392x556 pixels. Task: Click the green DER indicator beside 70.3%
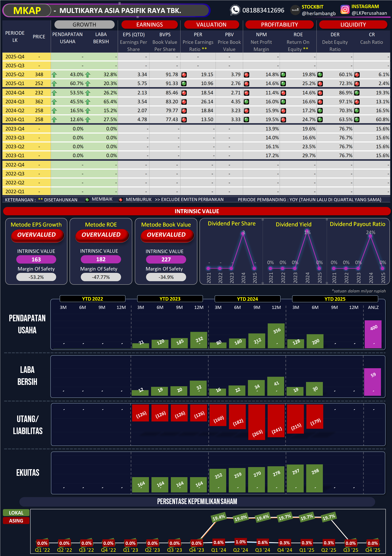coord(320,111)
